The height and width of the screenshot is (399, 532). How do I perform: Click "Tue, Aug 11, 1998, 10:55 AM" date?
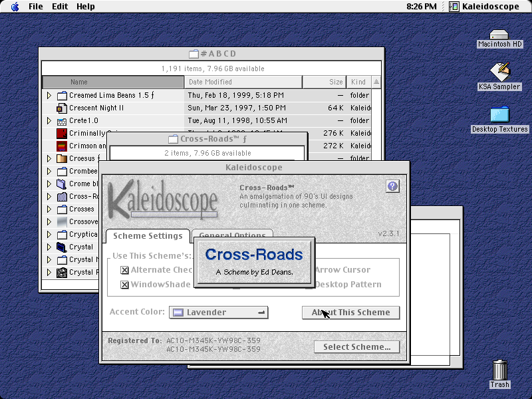pos(237,121)
